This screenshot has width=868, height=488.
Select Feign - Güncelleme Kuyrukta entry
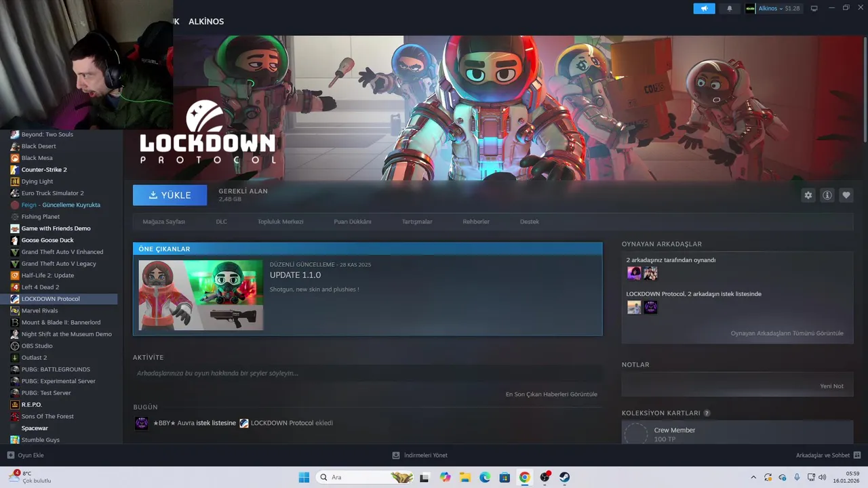(x=60, y=205)
